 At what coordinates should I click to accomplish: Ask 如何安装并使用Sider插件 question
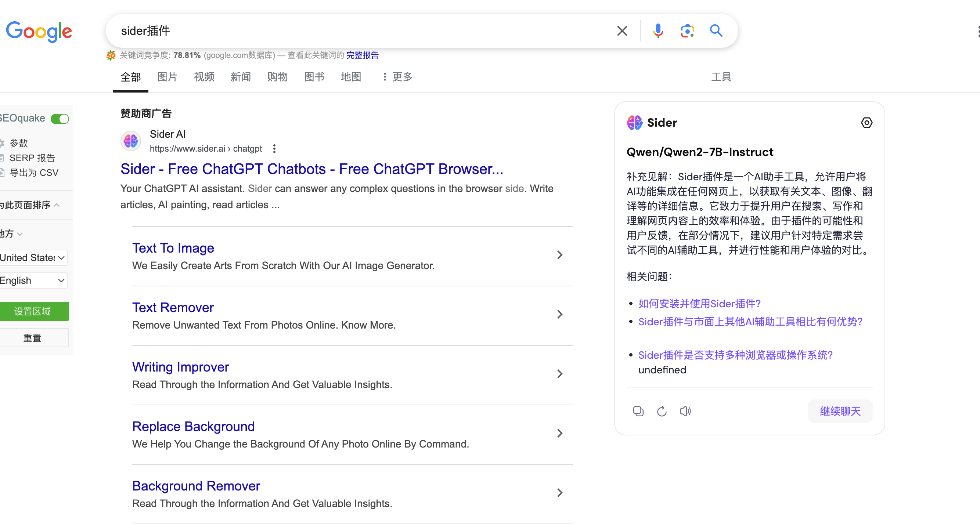699,304
